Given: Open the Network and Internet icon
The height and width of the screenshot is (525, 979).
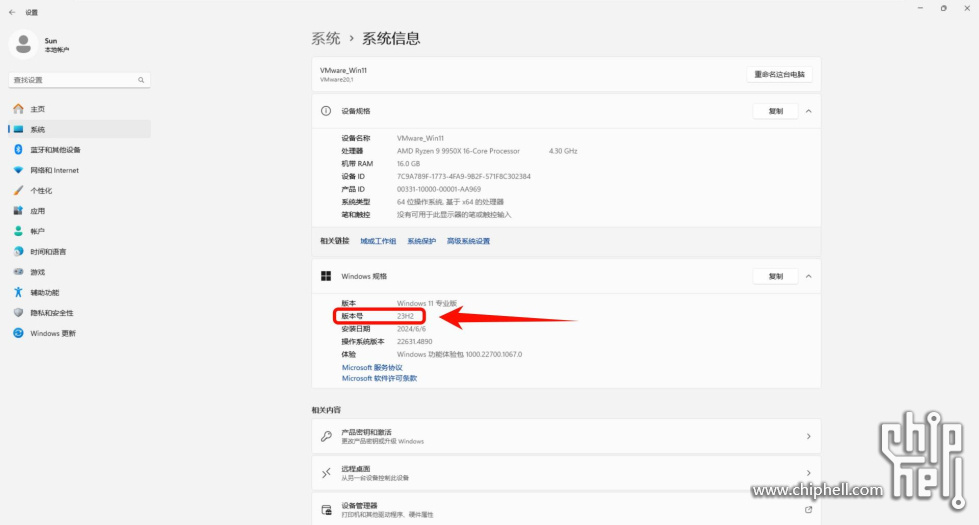Looking at the screenshot, I should coord(18,170).
